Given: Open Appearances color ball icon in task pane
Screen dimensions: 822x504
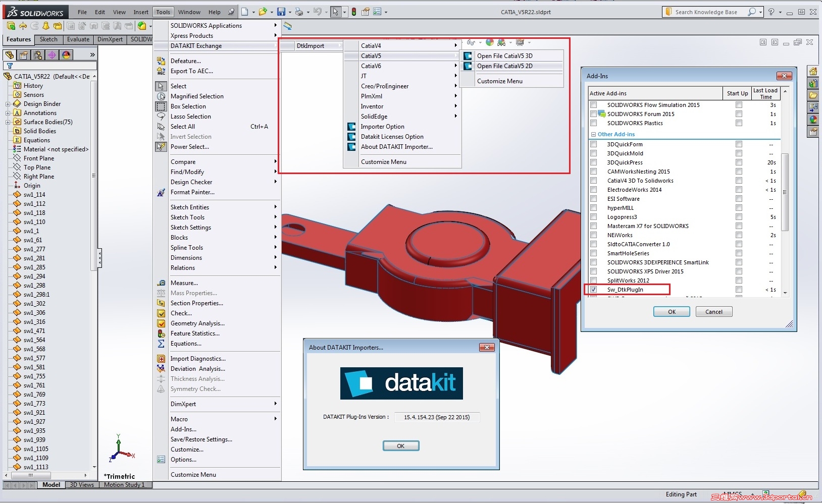Looking at the screenshot, I should pyautogui.click(x=813, y=120).
